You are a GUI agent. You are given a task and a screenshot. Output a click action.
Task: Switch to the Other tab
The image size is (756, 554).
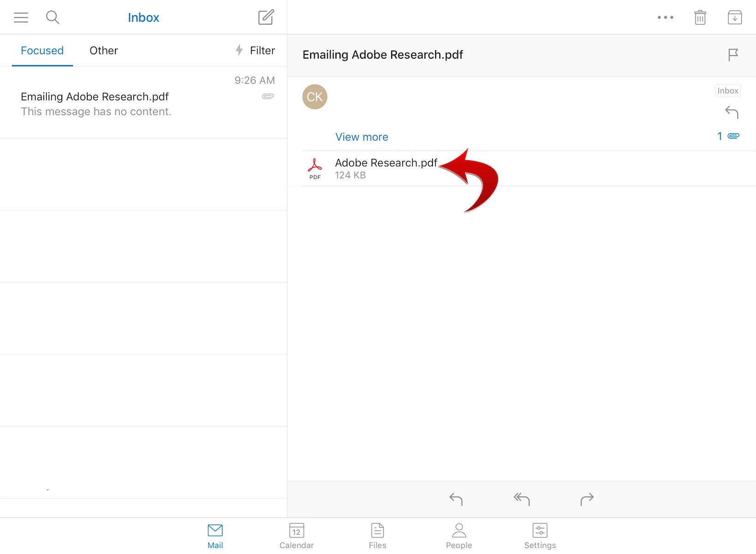pyautogui.click(x=104, y=50)
